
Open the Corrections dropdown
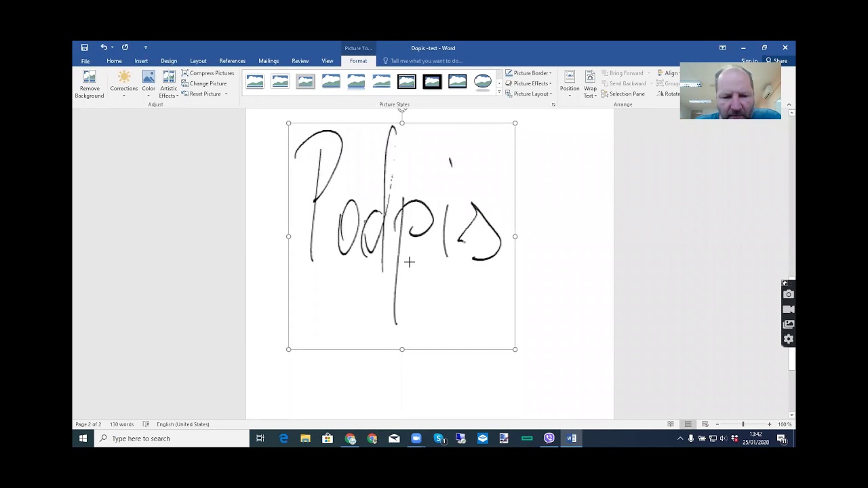click(x=124, y=85)
